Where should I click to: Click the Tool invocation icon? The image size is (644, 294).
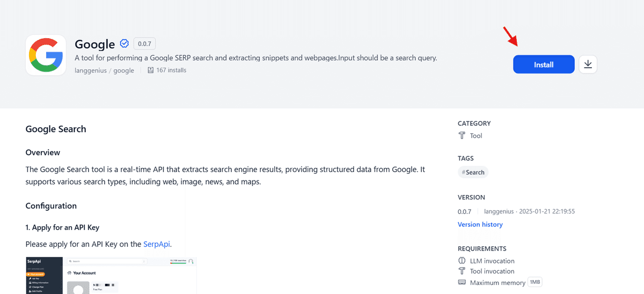pyautogui.click(x=462, y=271)
